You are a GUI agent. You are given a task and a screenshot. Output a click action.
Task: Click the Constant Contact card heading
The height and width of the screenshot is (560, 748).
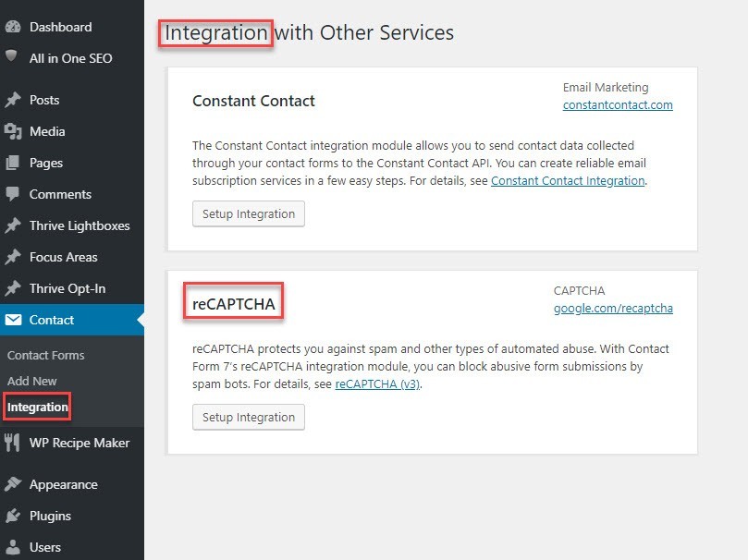click(x=253, y=101)
